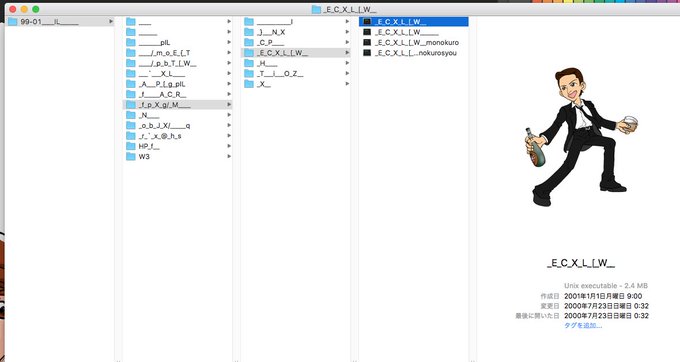Click the file icon of _E_C_X_L_[_W__monokuro

point(367,42)
